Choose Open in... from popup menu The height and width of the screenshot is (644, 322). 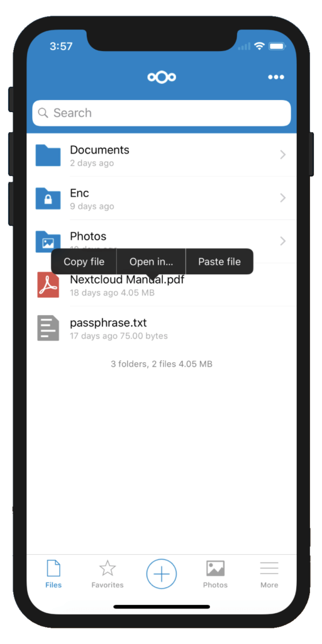[151, 262]
